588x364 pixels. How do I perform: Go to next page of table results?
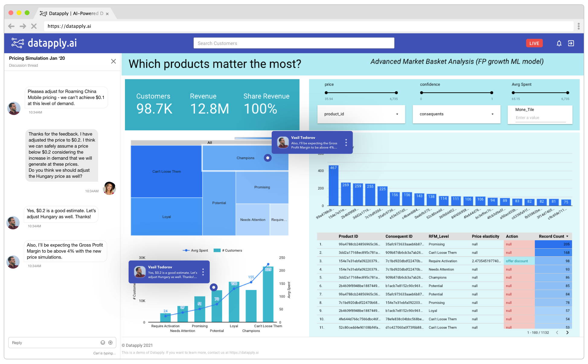(567, 332)
